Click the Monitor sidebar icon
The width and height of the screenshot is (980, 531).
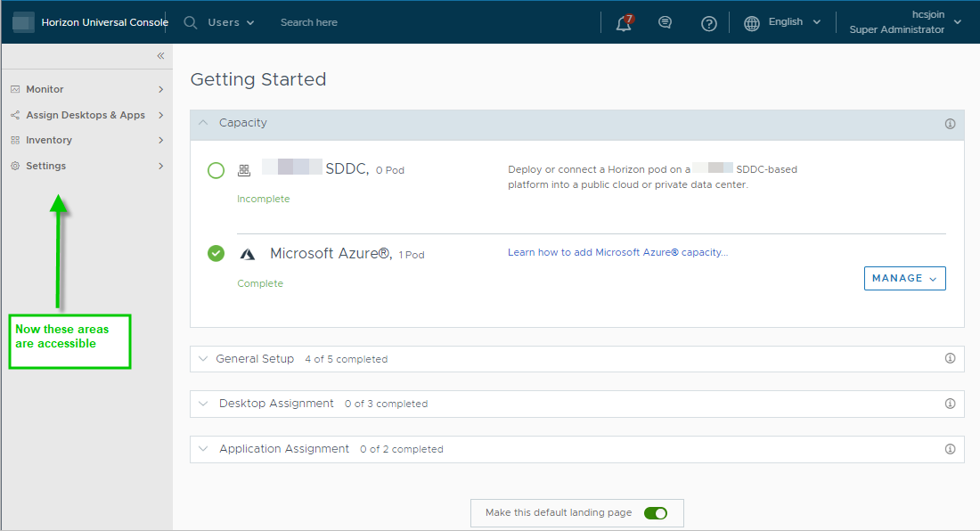coord(15,89)
